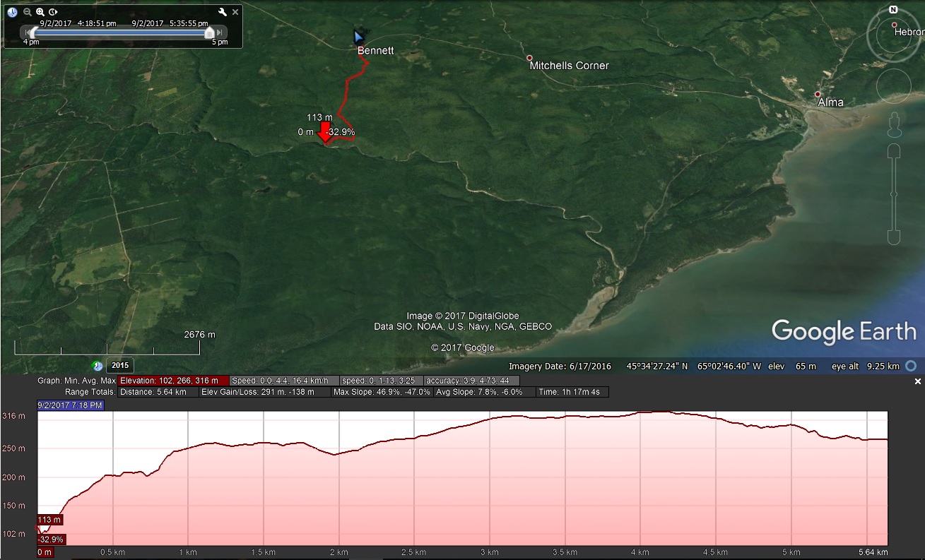Click the Mitchells Corner placemark
Screen dimensions: 925x560
coord(529,58)
